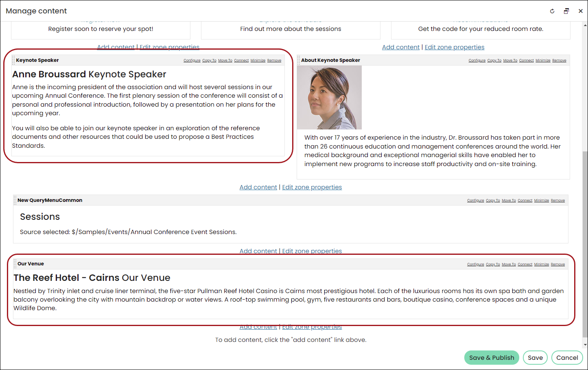Image resolution: width=588 pixels, height=370 pixels.
Task: Move the New QueryMenuCommon item
Action: point(509,200)
